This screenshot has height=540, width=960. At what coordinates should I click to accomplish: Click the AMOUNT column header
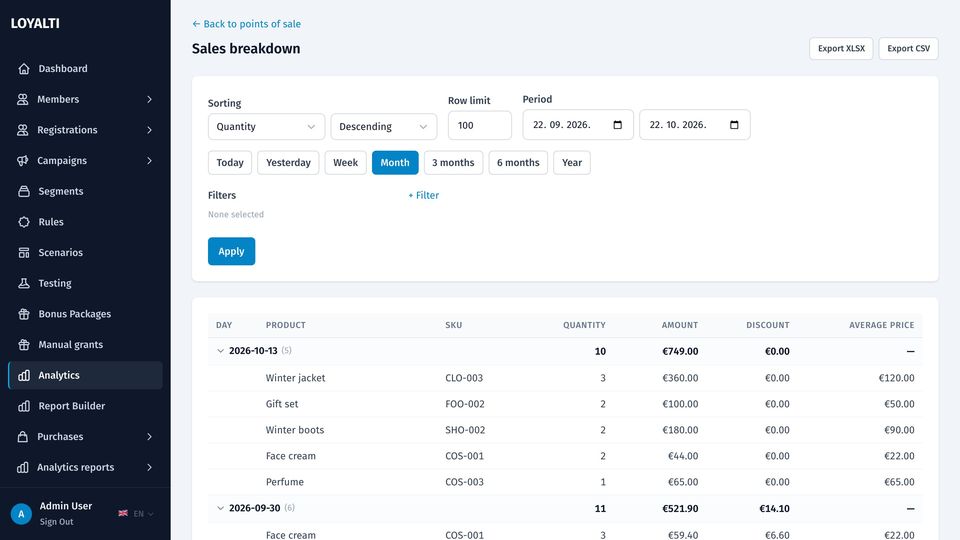[680, 325]
